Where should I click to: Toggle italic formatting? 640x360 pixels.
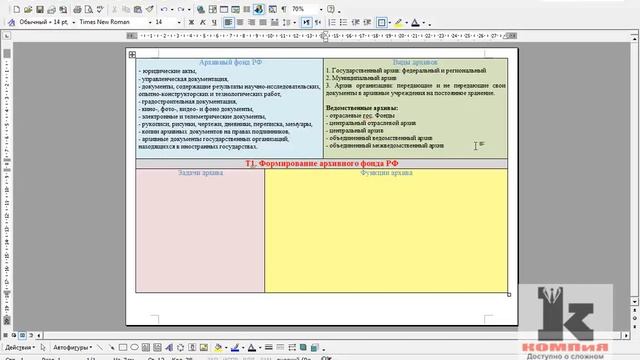tap(202, 22)
